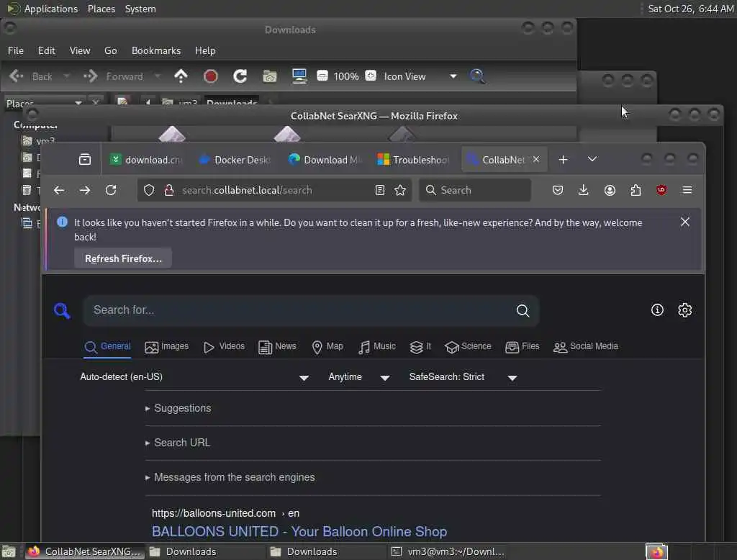The width and height of the screenshot is (737, 560).
Task: Open the Anytime time range dropdown
Action: tap(360, 377)
